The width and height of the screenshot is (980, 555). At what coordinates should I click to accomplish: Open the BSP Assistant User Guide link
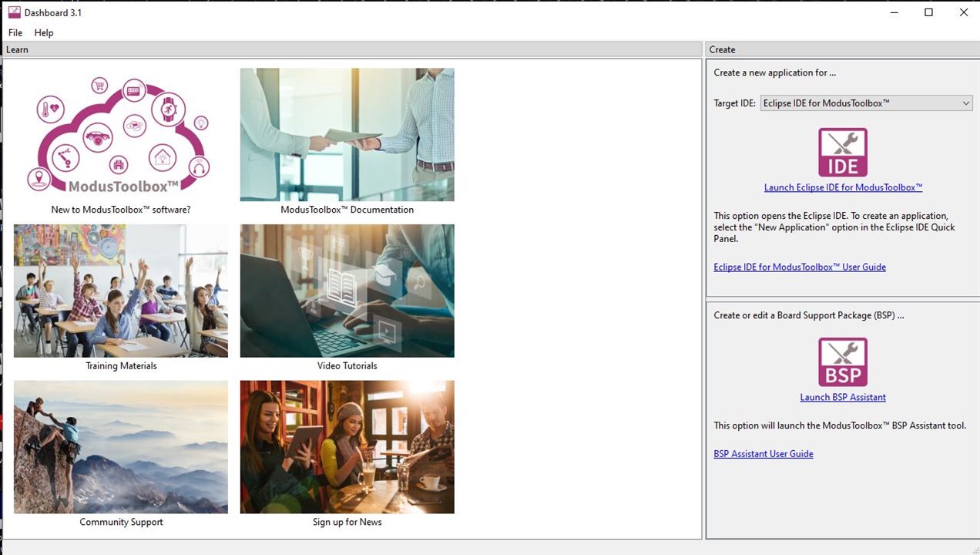[x=764, y=454]
